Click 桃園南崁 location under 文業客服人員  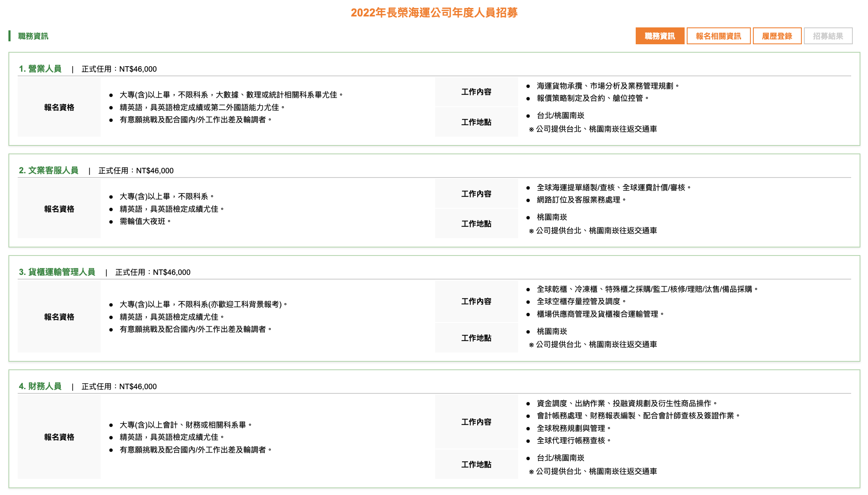(x=552, y=217)
